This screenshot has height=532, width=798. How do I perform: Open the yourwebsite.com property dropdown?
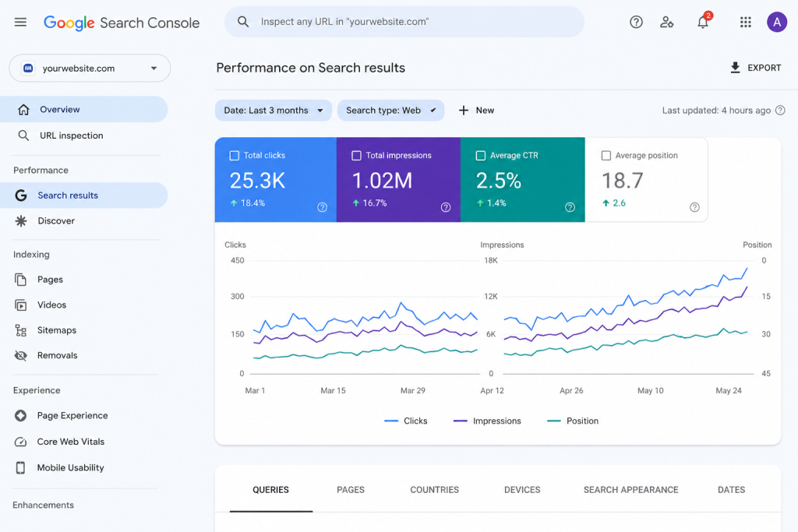[90, 68]
